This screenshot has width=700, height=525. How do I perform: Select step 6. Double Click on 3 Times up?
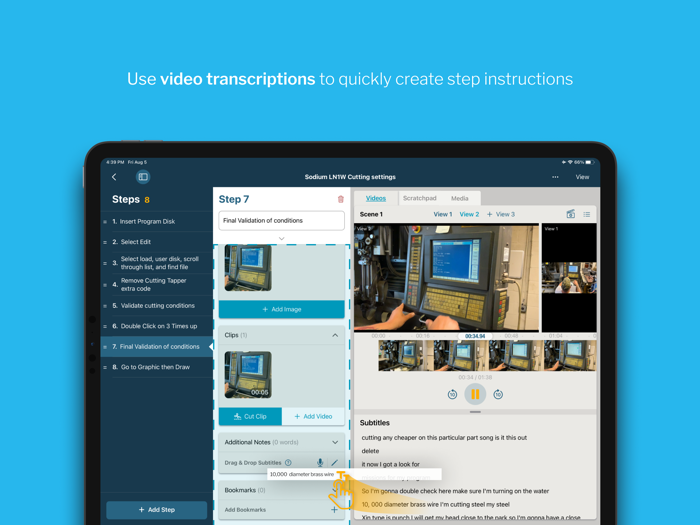click(156, 326)
